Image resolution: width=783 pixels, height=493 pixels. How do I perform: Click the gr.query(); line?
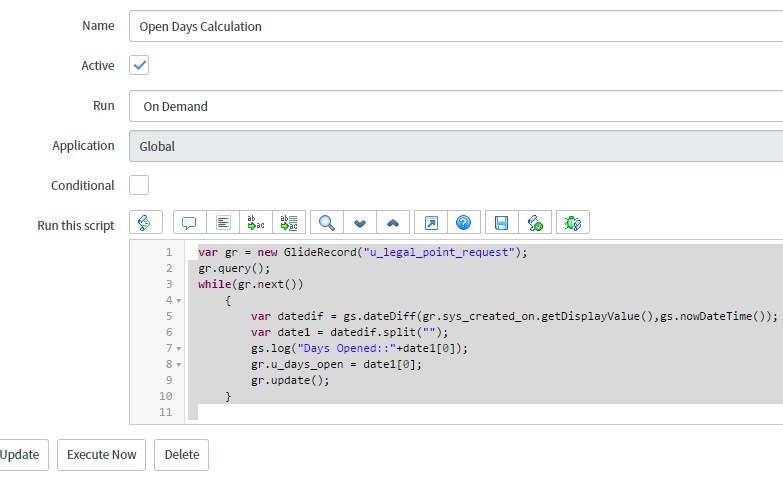[x=234, y=268]
